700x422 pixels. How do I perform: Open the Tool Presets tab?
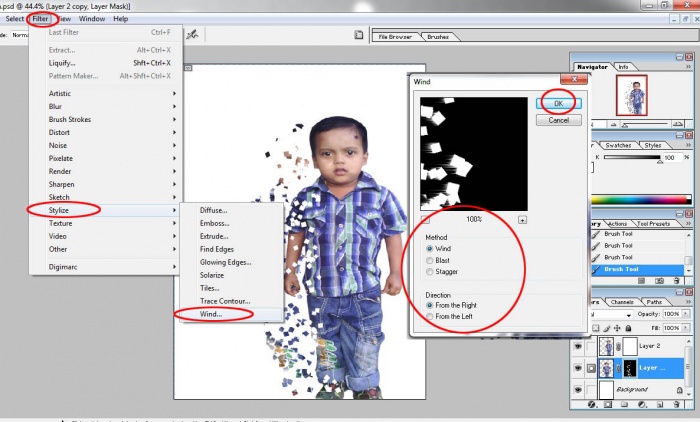pyautogui.click(x=654, y=224)
